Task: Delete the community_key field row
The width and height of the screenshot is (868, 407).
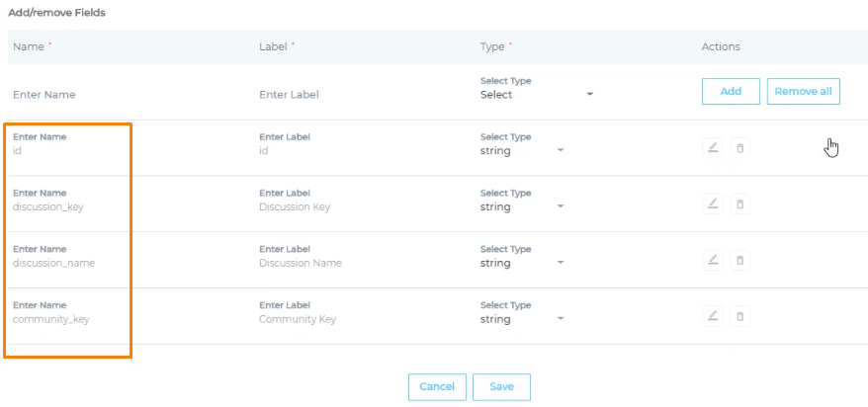Action: tap(739, 316)
